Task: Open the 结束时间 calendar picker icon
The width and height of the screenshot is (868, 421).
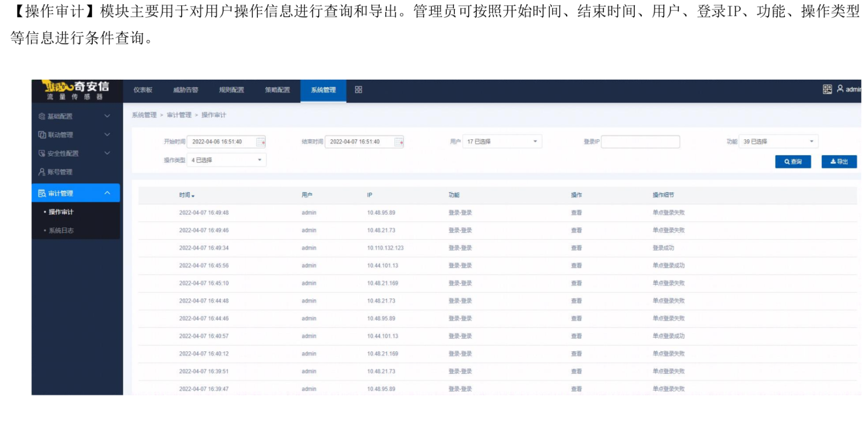Action: point(399,142)
